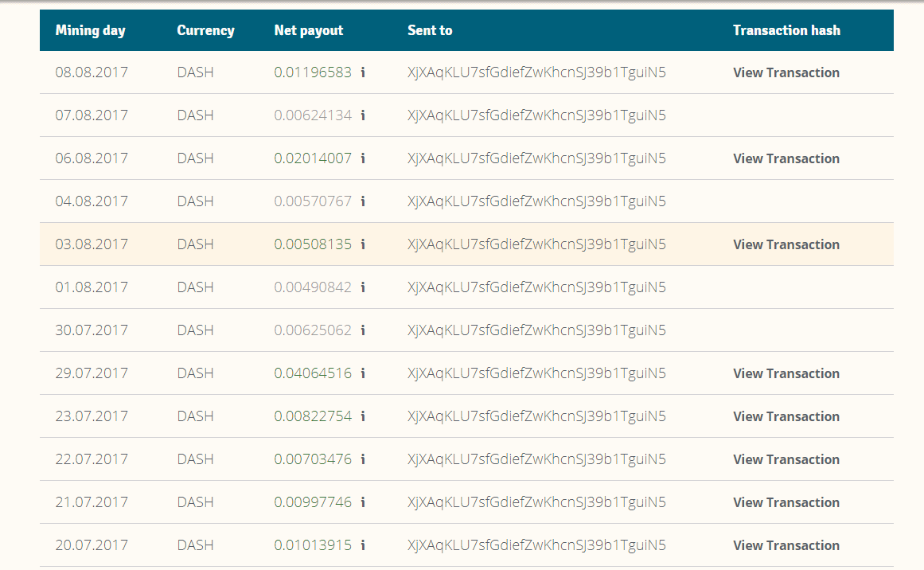Click the wallet address in the 08.08.2017 row

(536, 72)
